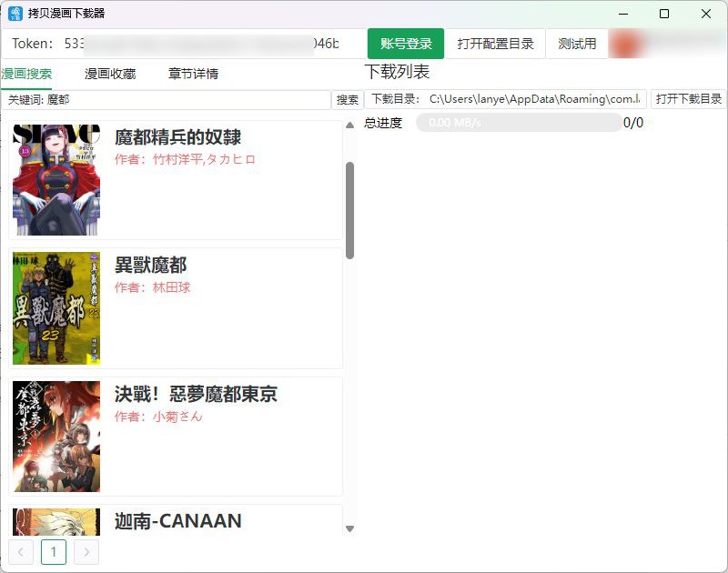Click the 搜索 button to search comics
This screenshot has height=573, width=728.
348,100
